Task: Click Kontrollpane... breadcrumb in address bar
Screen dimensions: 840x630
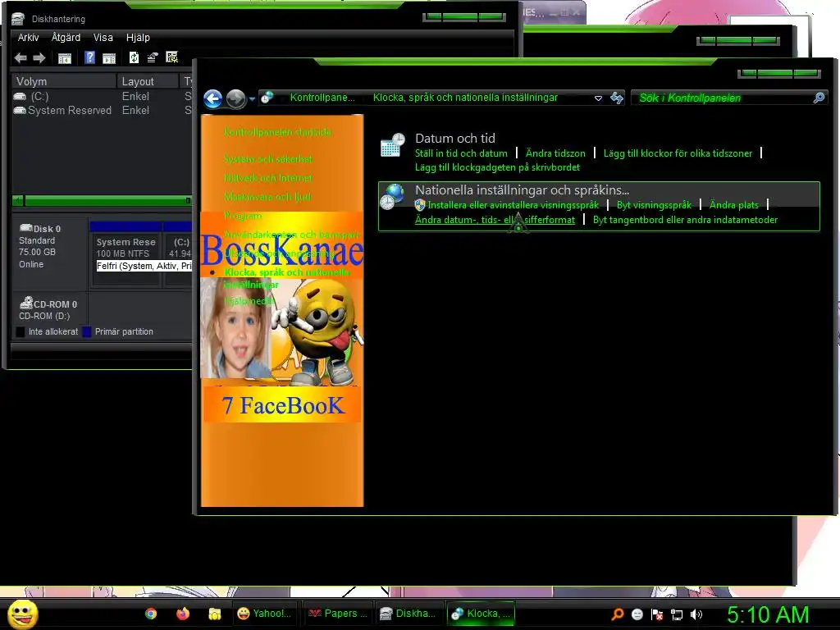Action: click(x=322, y=98)
